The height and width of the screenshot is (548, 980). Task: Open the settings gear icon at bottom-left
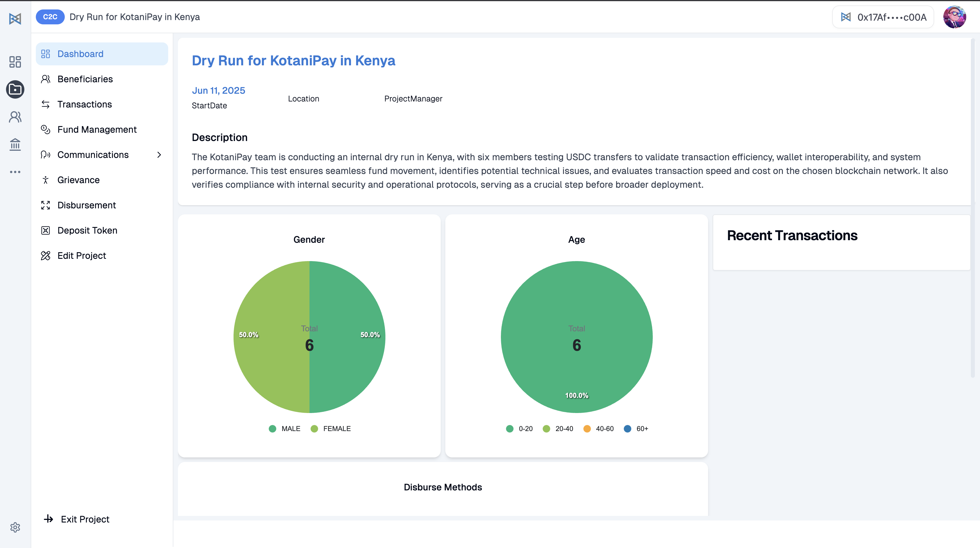click(15, 527)
